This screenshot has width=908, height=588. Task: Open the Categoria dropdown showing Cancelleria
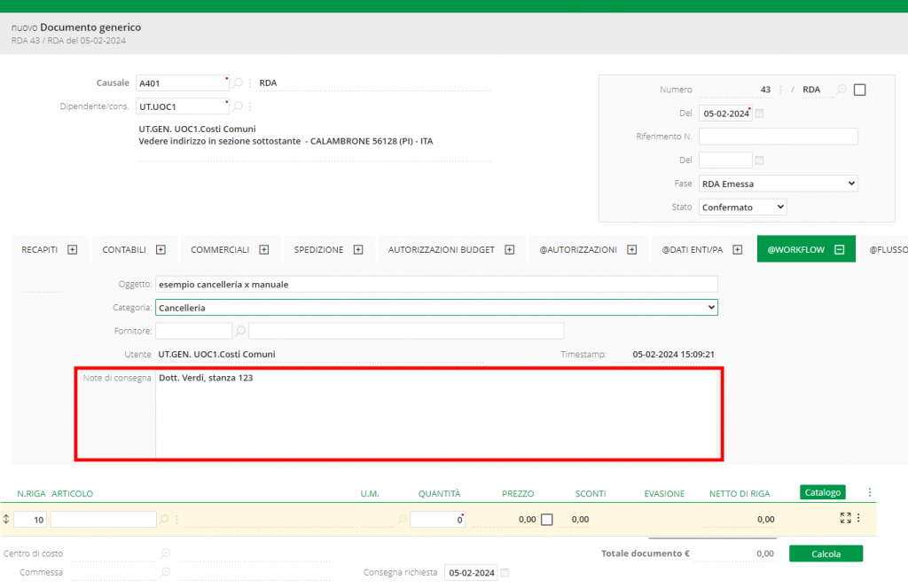point(436,308)
